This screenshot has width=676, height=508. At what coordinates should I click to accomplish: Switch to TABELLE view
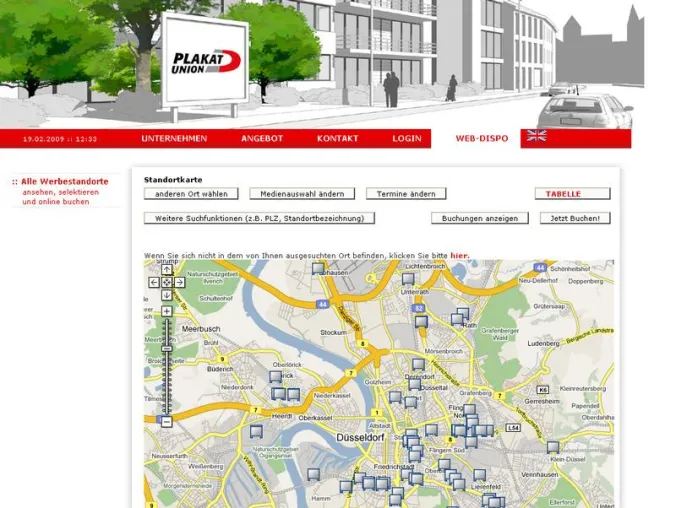click(573, 194)
